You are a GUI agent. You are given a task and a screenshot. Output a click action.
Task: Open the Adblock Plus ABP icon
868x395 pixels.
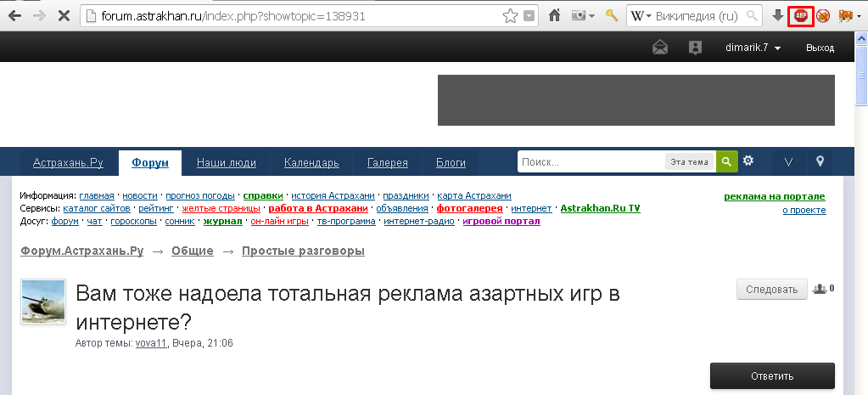tap(800, 16)
